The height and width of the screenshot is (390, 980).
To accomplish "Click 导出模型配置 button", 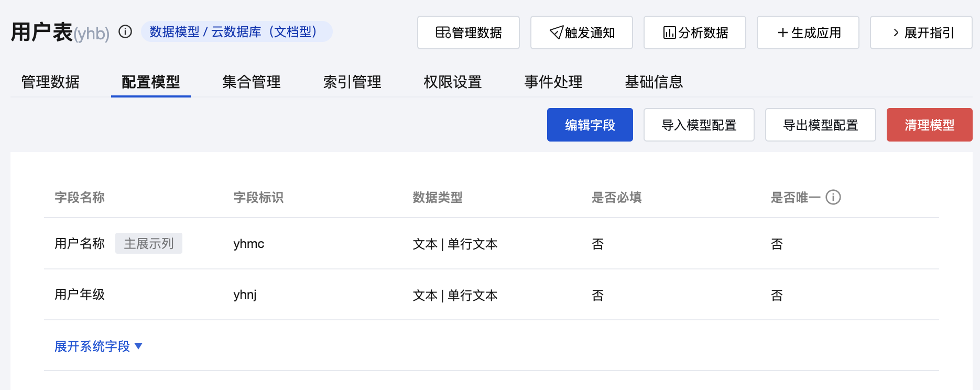I will coord(821,125).
